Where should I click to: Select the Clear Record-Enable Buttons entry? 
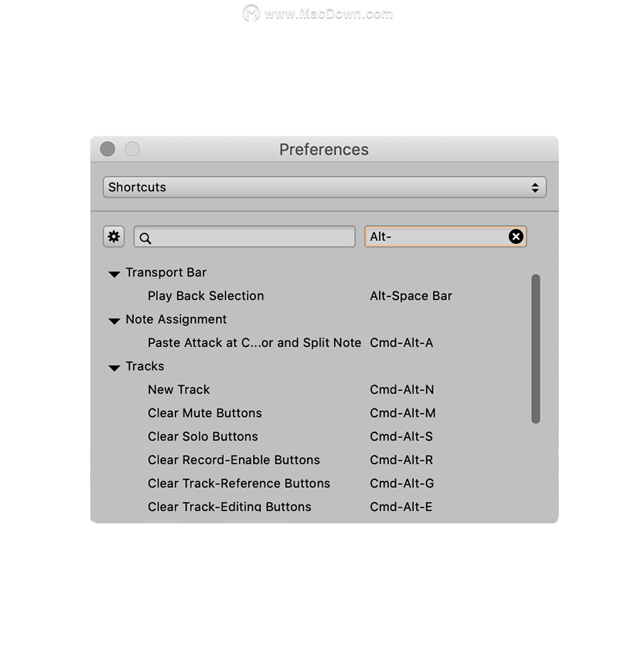pos(234,459)
